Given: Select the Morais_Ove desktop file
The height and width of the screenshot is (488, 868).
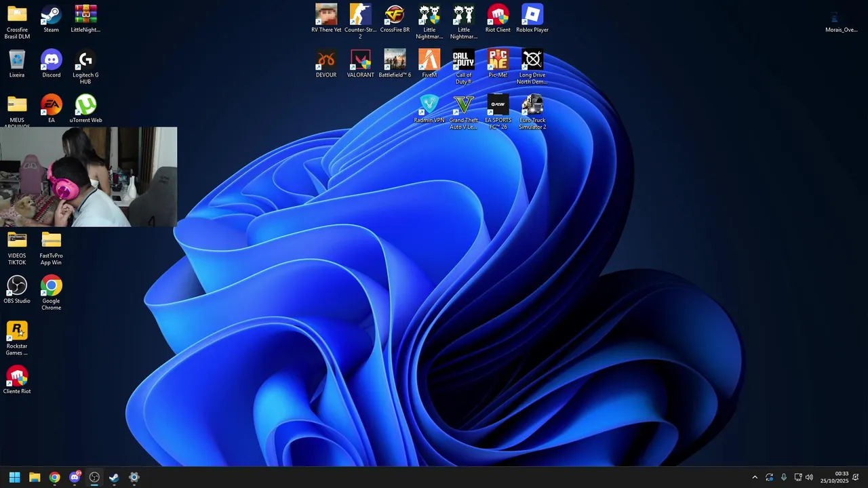Looking at the screenshot, I should (841, 21).
